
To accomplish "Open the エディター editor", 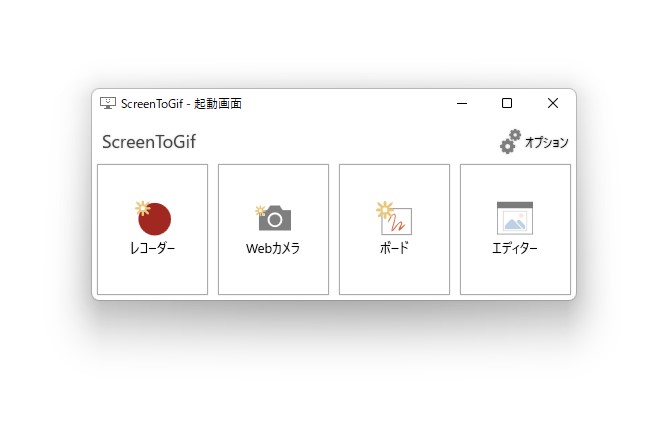I will click(515, 229).
